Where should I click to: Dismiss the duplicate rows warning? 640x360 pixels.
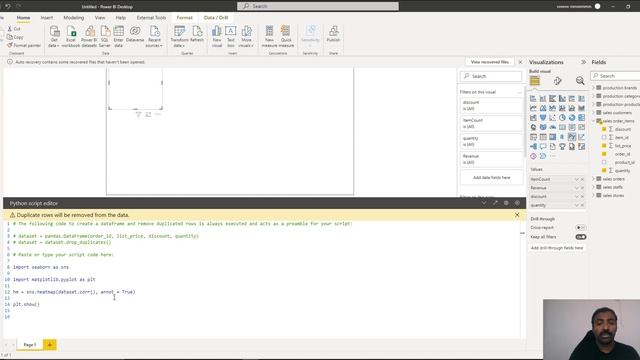[517, 215]
